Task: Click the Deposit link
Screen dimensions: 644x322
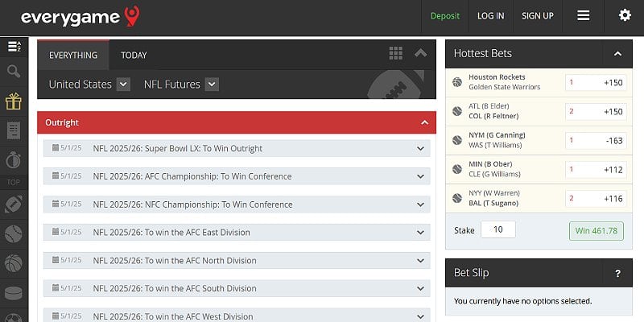Action: (445, 15)
